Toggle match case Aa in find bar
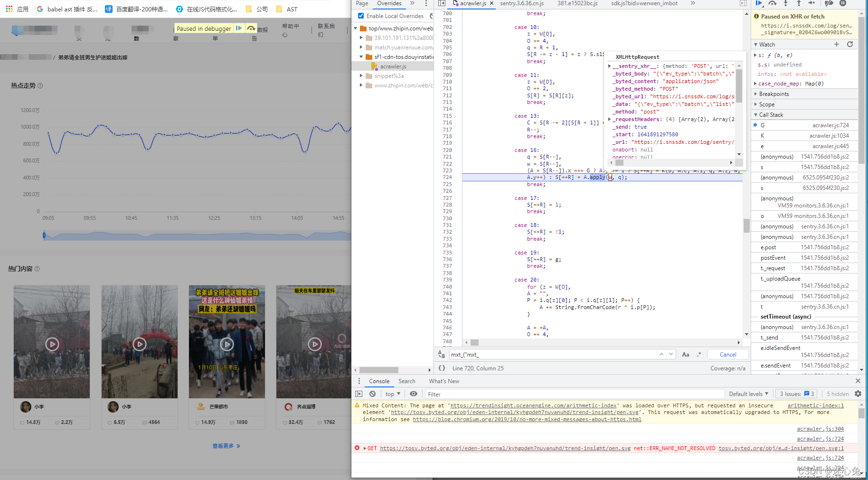Screen dimensions: 868x480 (686, 355)
